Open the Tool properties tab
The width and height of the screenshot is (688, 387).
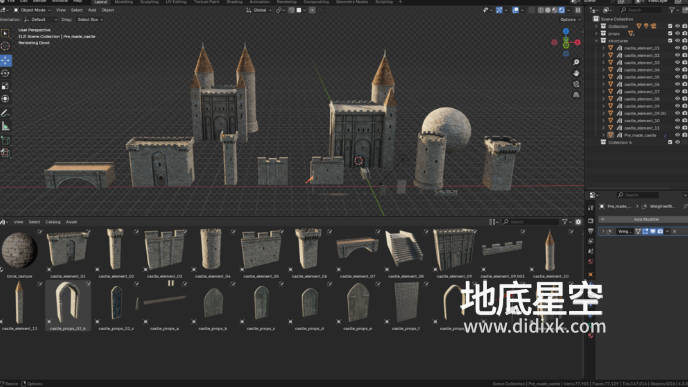(x=591, y=208)
